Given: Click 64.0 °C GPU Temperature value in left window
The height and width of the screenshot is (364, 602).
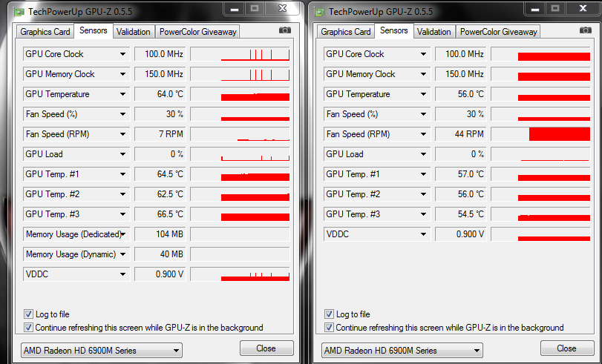Looking at the screenshot, I should click(x=160, y=94).
